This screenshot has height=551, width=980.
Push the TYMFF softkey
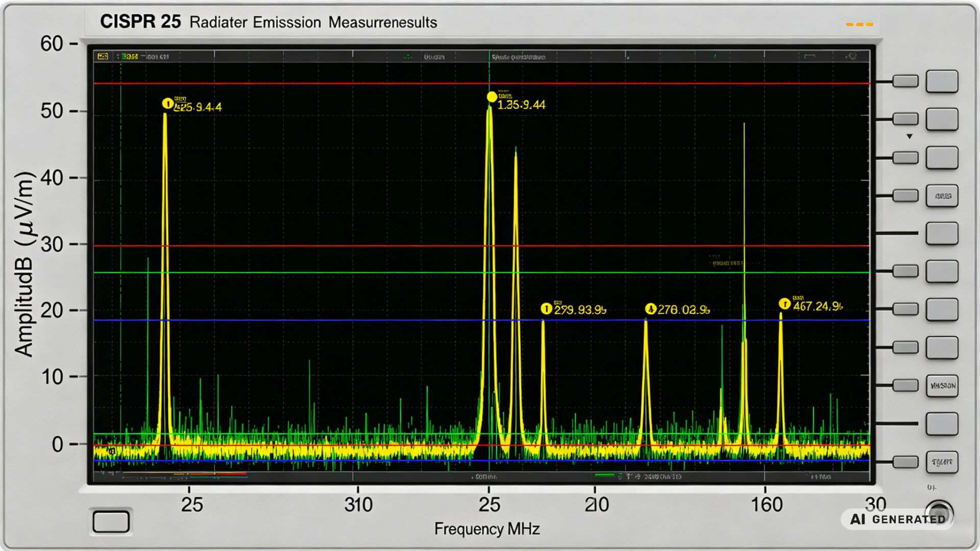(x=942, y=462)
